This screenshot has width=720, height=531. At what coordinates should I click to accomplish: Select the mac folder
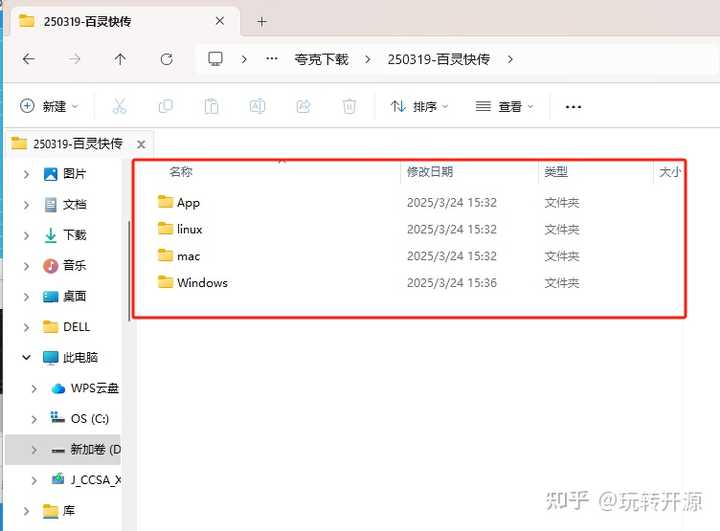(179, 256)
